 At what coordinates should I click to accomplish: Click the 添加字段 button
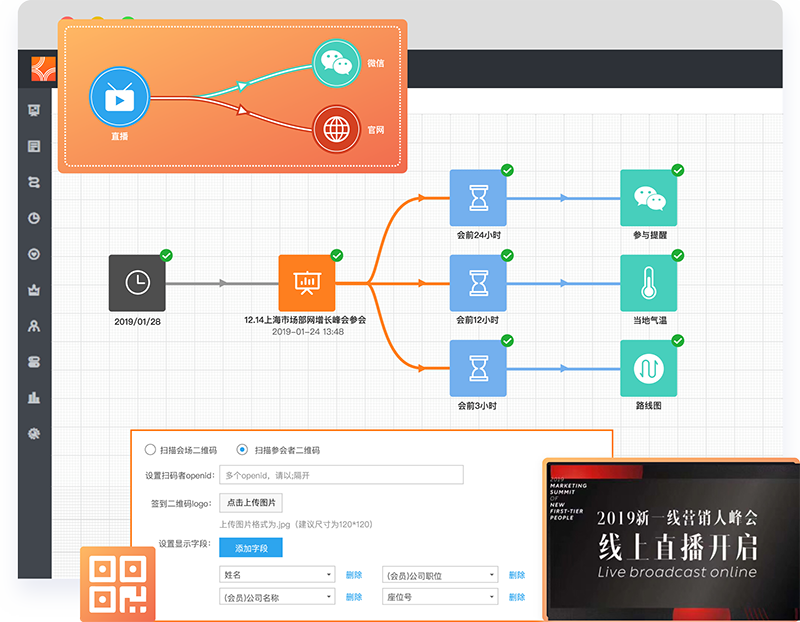pyautogui.click(x=251, y=547)
